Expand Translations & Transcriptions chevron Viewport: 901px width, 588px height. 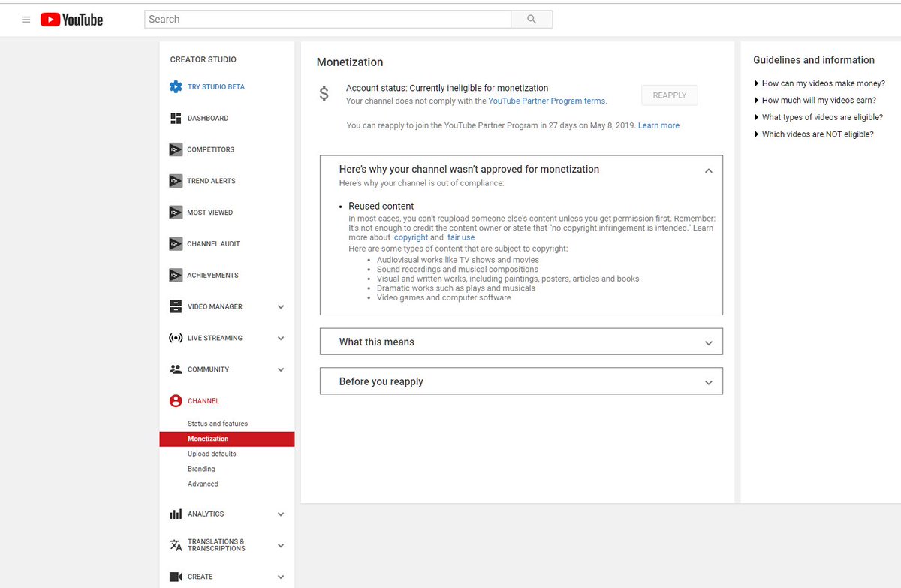point(281,546)
